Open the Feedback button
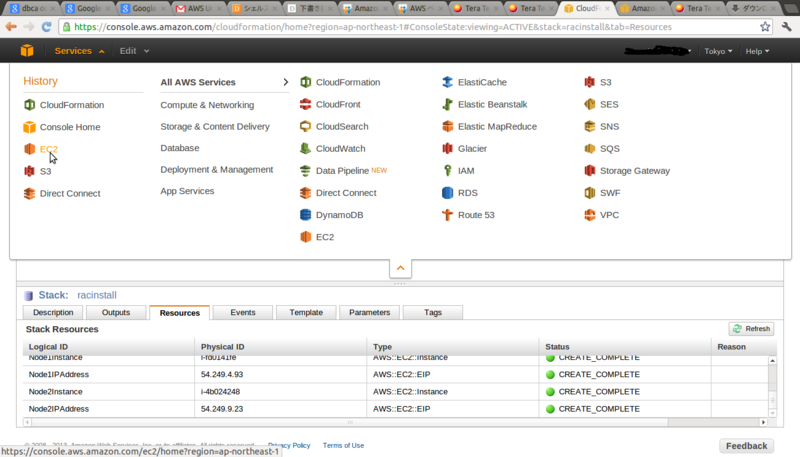This screenshot has height=457, width=800. [746, 446]
